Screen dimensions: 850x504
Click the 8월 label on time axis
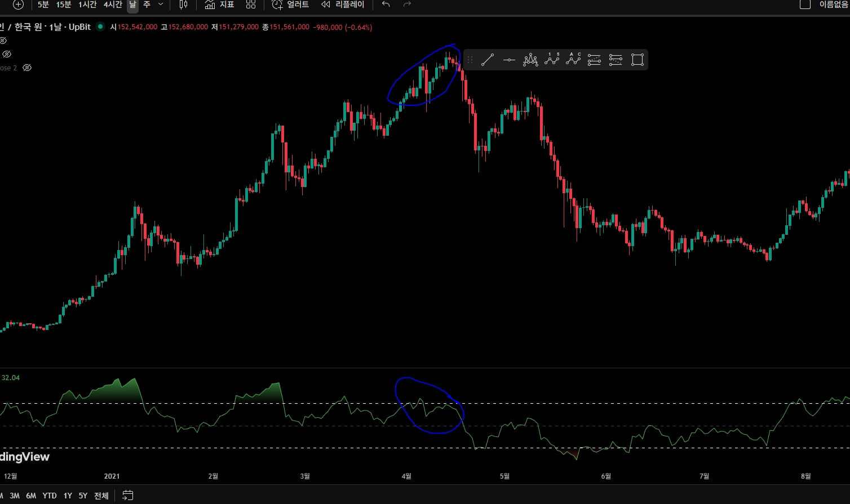pos(806,476)
